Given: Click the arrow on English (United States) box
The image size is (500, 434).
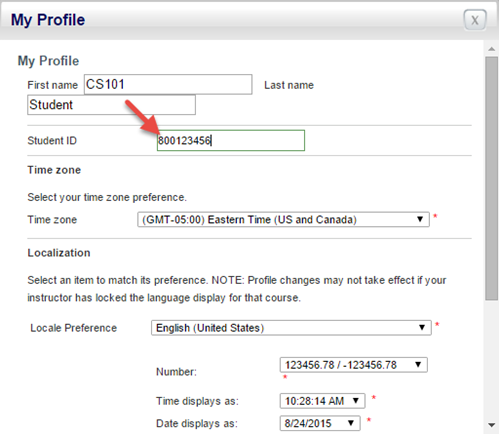Looking at the screenshot, I should [x=422, y=328].
